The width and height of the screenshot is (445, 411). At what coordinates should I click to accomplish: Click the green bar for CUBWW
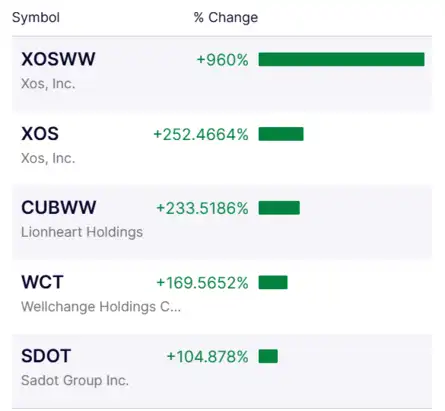pyautogui.click(x=279, y=208)
